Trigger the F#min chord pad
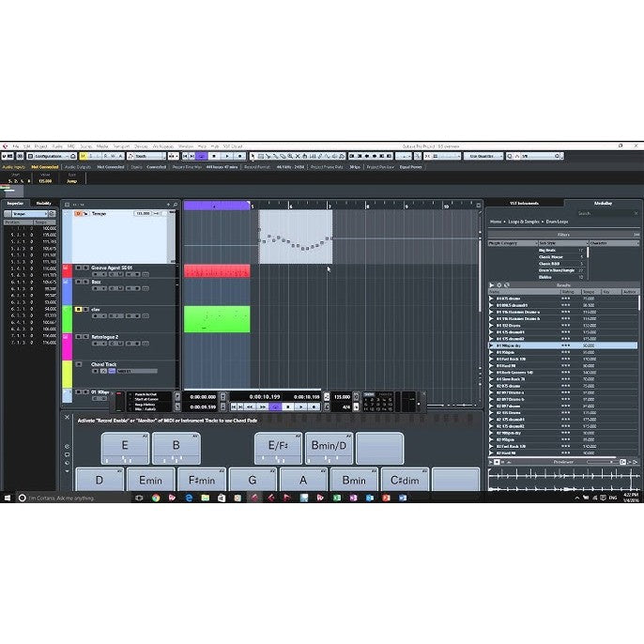This screenshot has width=644, height=644. [x=202, y=480]
